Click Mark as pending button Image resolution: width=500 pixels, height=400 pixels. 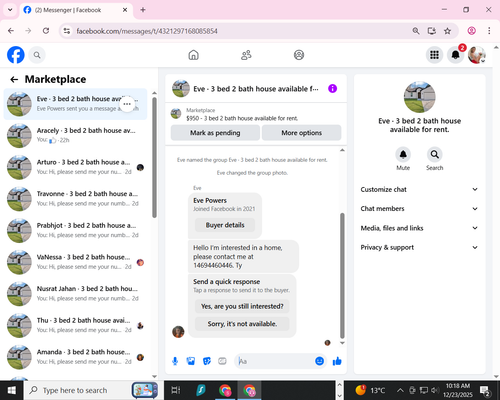215,133
